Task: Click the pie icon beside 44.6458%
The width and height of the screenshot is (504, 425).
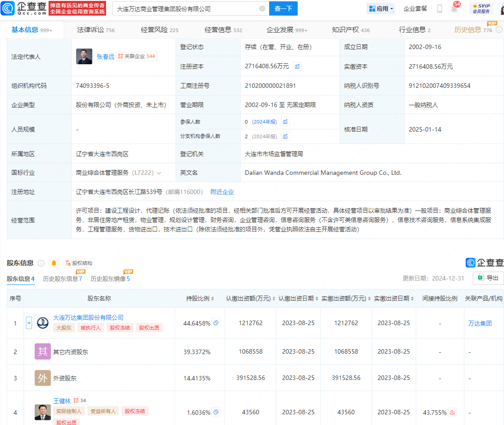Action: 216,323
